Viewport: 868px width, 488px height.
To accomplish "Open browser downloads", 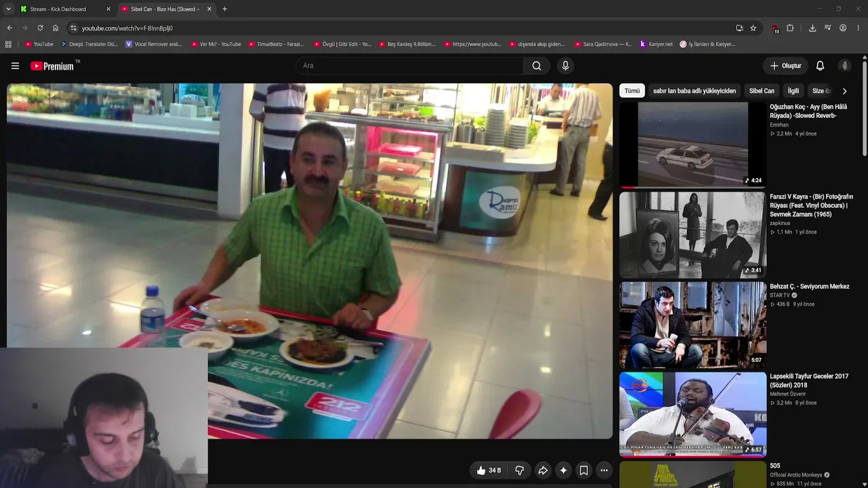I will (x=812, y=28).
